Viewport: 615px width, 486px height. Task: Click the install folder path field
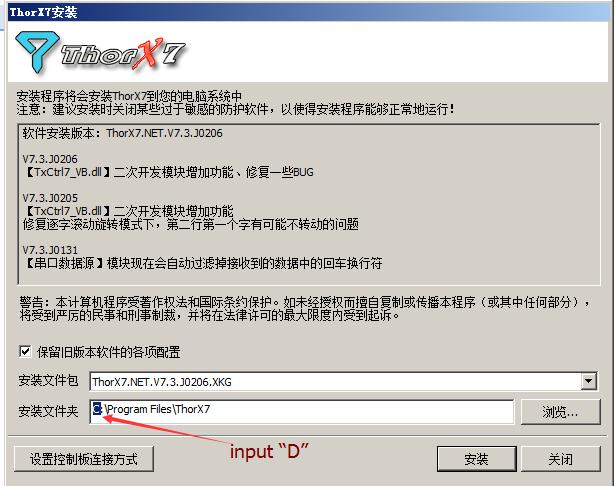point(302,411)
